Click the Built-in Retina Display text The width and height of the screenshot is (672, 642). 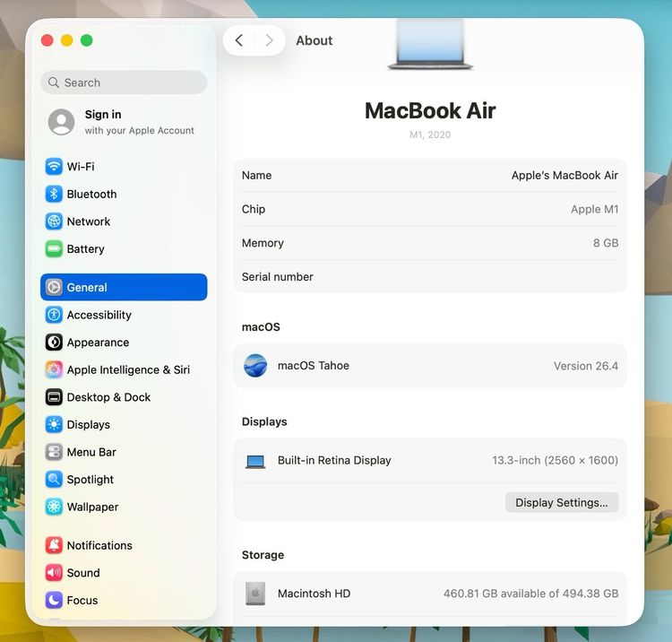334,461
